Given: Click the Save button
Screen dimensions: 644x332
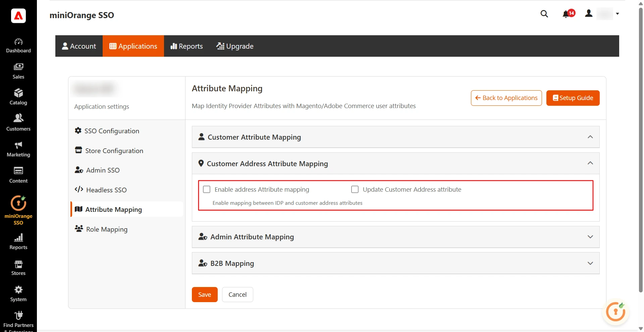Looking at the screenshot, I should pos(205,294).
